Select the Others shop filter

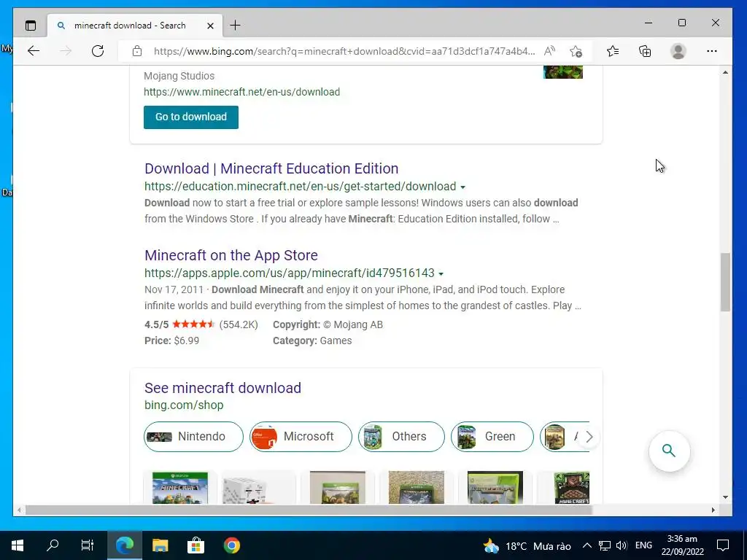(x=401, y=437)
